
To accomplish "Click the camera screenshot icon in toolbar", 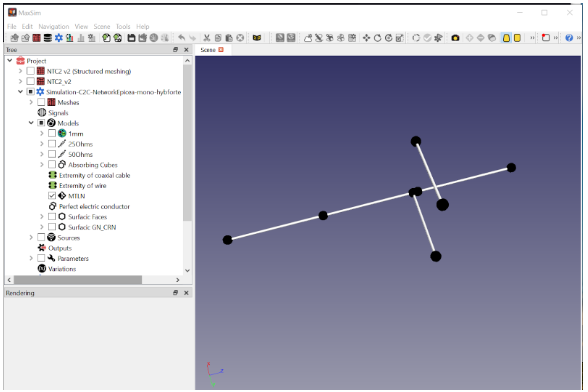I will (455, 38).
